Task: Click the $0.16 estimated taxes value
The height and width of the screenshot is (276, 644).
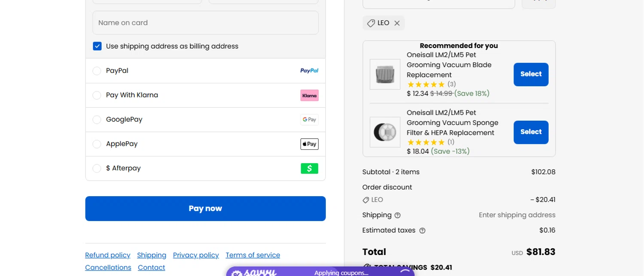Action: (547, 231)
